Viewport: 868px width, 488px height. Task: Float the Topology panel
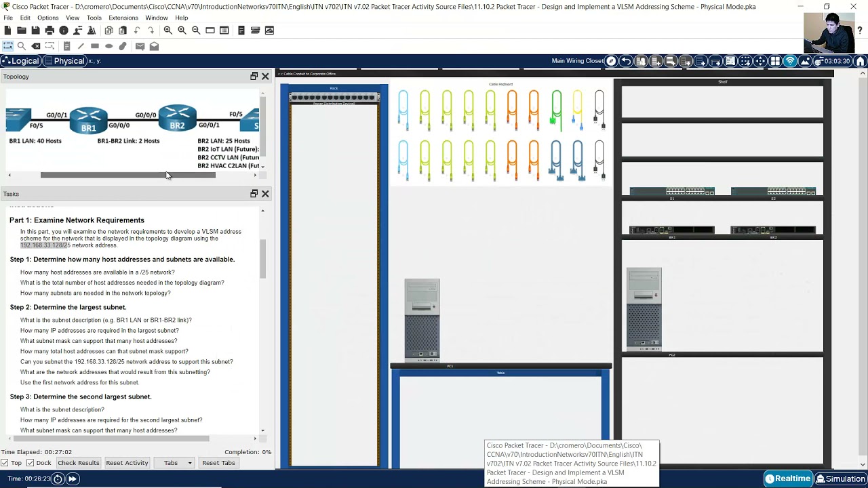pyautogui.click(x=254, y=77)
